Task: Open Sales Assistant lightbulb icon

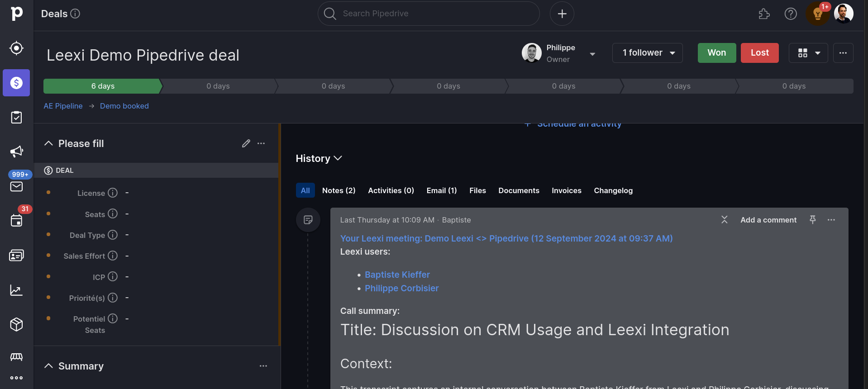Action: click(817, 14)
